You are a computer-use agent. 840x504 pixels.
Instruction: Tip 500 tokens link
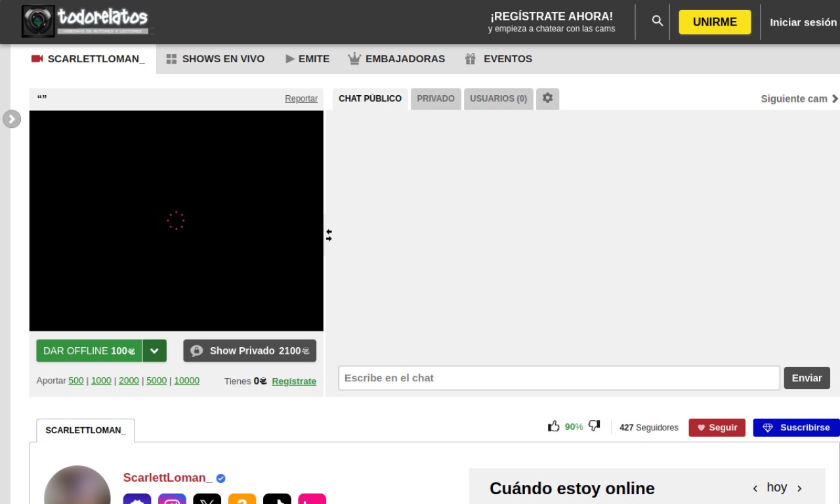point(76,381)
